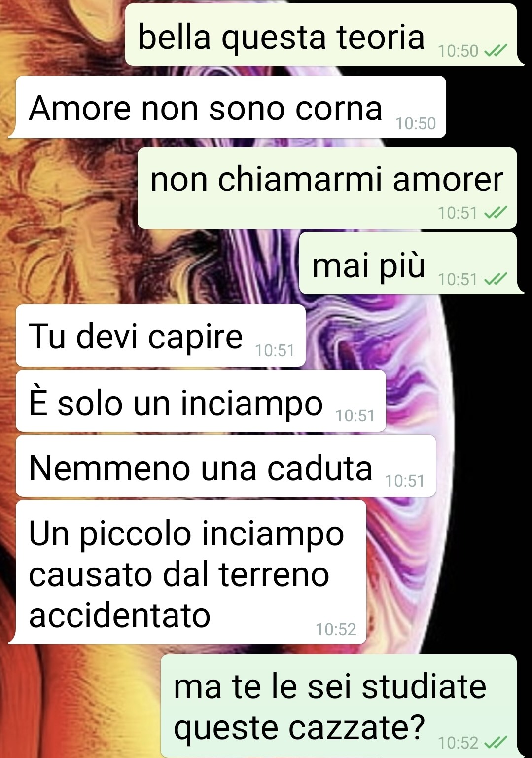Tap the 10:51 timestamp on 'Tu devi capire'
This screenshot has height=758, width=532.
(x=275, y=351)
